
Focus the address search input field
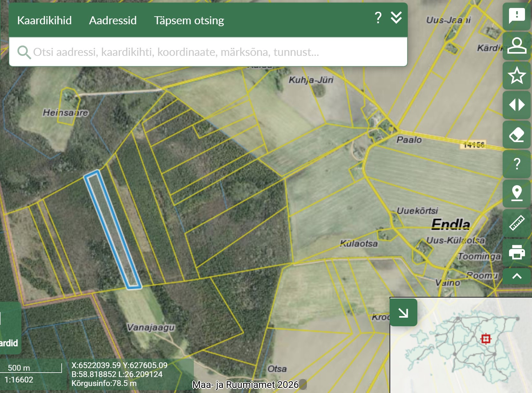click(208, 52)
